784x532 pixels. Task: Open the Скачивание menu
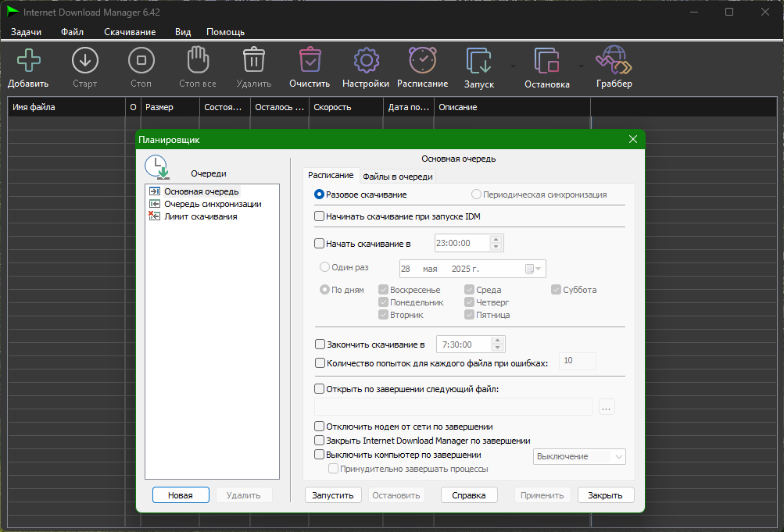pos(130,32)
